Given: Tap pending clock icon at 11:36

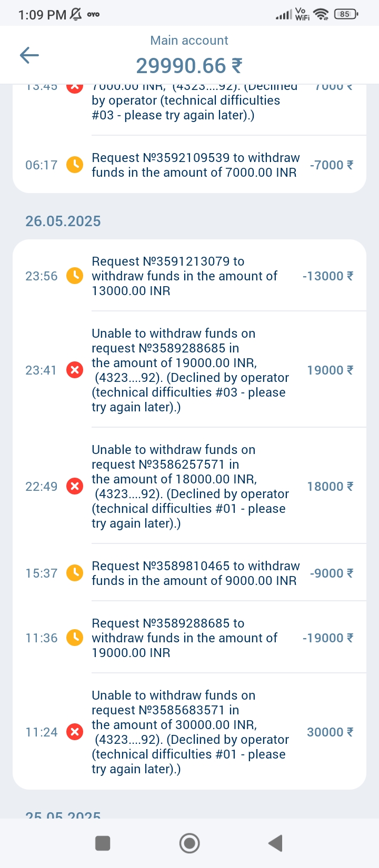Looking at the screenshot, I should click(x=75, y=638).
